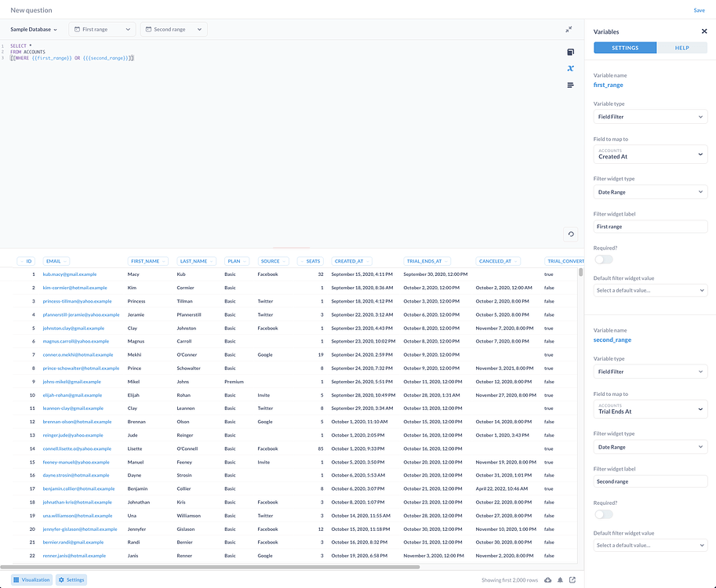This screenshot has height=588, width=716.
Task: Open email kub.macy@gmail.example
Action: pos(70,274)
